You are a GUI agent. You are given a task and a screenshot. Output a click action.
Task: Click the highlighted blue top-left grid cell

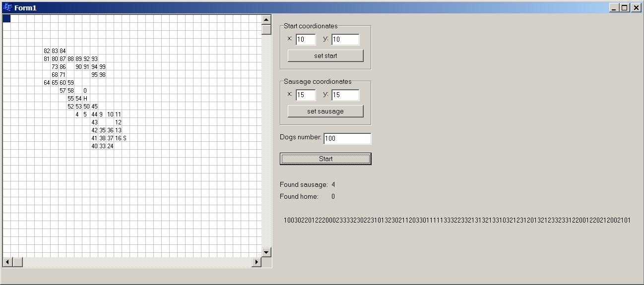[6, 19]
